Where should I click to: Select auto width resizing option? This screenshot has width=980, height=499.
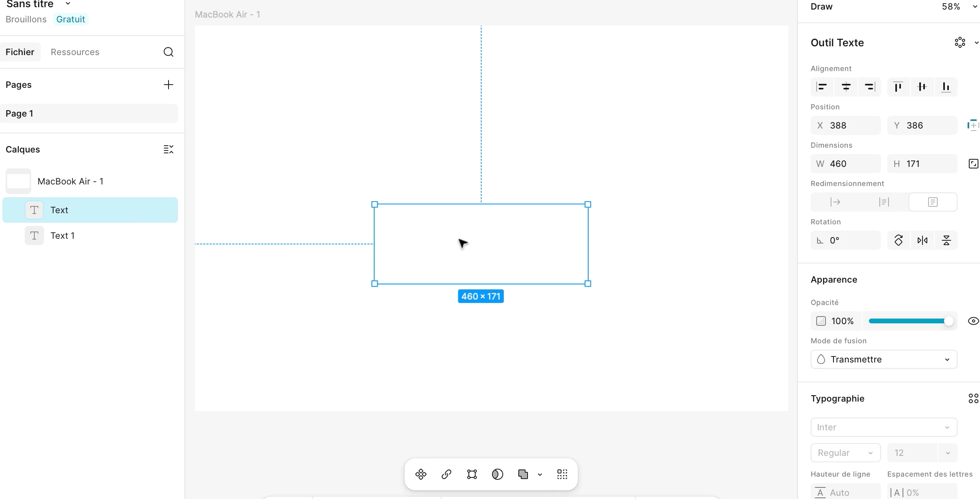pos(835,202)
